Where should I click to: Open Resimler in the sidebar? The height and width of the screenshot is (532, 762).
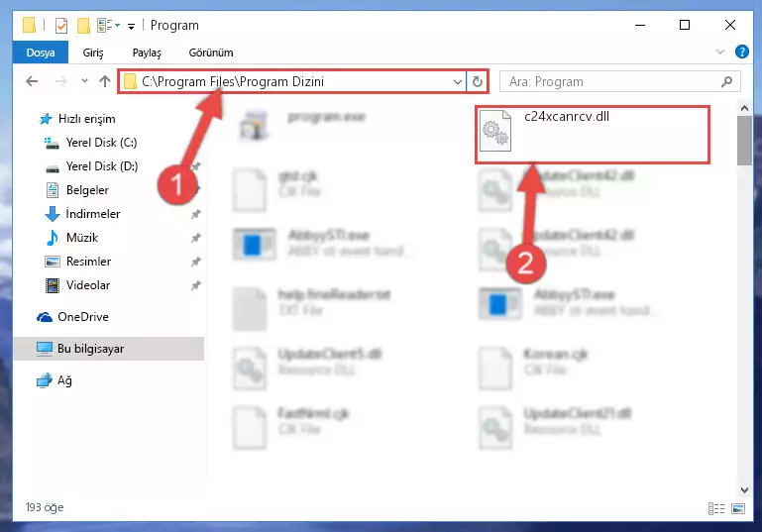[x=88, y=262]
